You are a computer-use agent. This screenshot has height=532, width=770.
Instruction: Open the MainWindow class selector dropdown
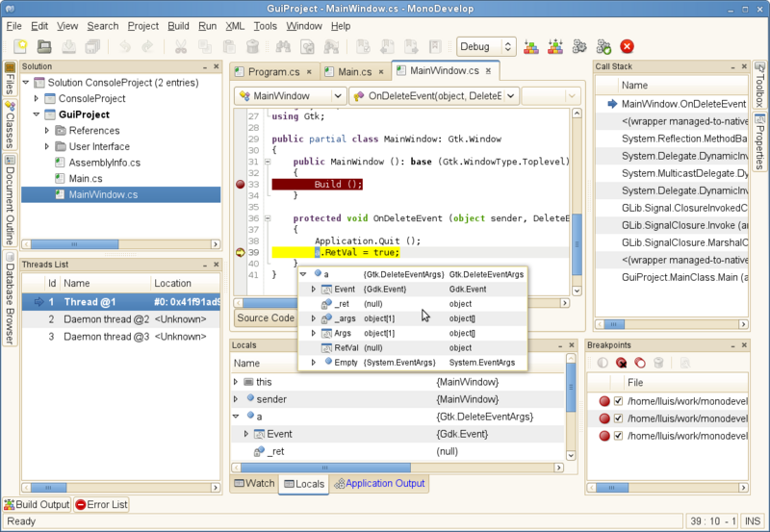[290, 96]
